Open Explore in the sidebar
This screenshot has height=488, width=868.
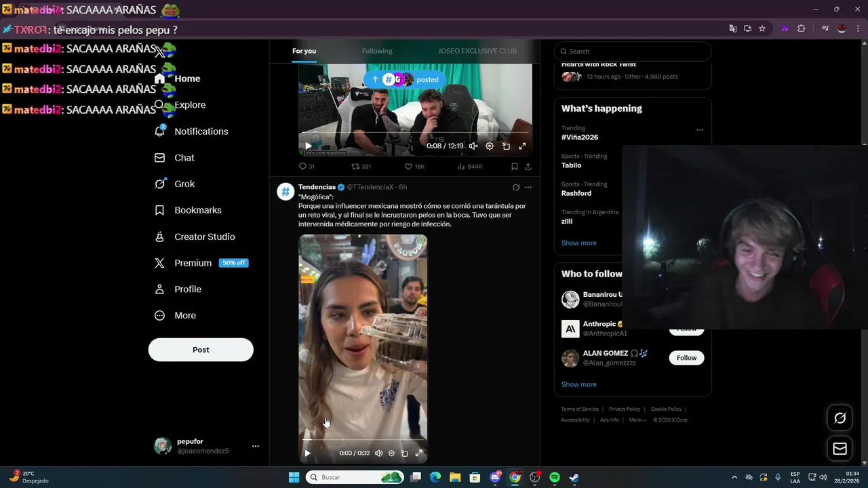[180, 105]
